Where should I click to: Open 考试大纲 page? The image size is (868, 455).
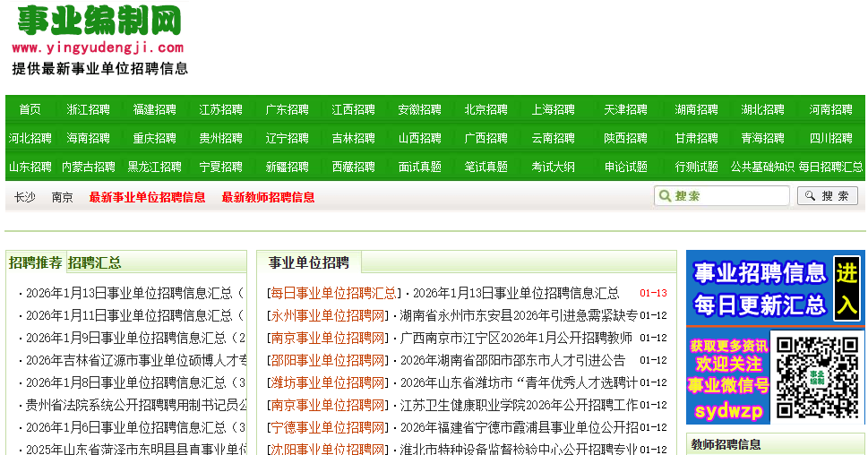coord(553,167)
